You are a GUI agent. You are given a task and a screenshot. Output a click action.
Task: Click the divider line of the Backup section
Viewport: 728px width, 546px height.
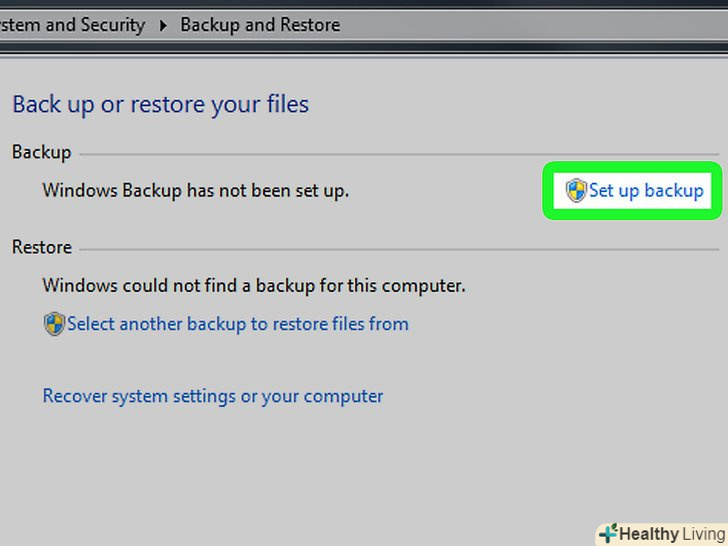(400, 153)
